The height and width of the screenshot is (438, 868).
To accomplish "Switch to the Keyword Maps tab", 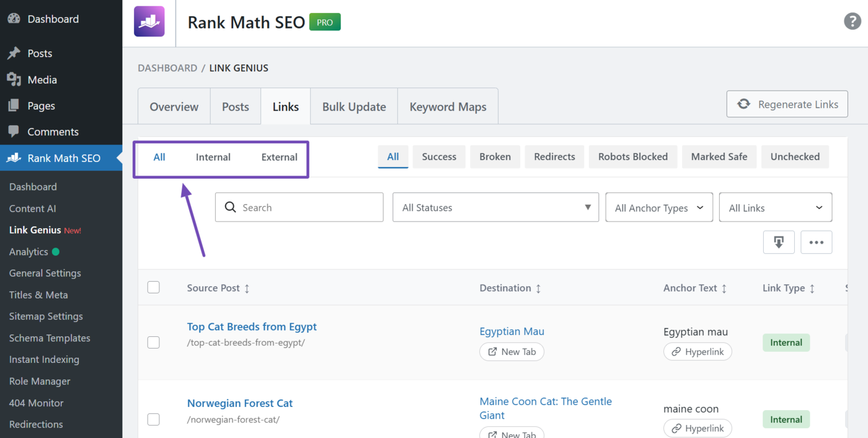I will tap(448, 106).
